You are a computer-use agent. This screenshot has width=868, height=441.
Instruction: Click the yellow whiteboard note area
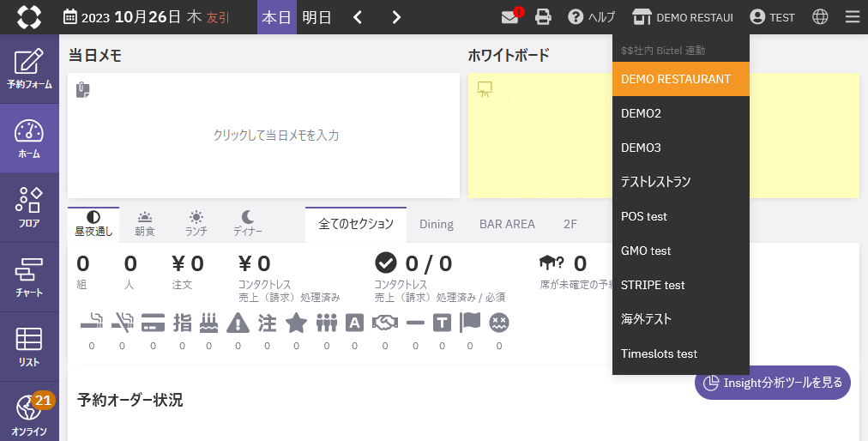click(x=540, y=136)
